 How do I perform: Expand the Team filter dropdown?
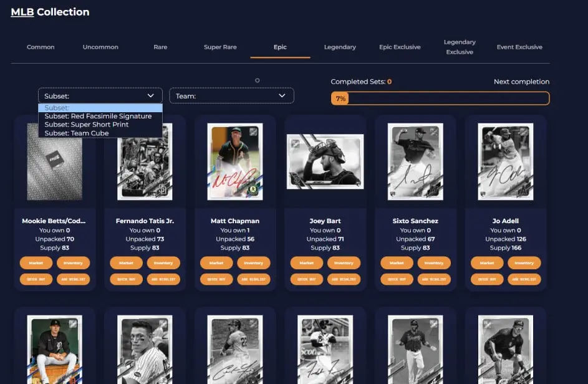point(231,95)
